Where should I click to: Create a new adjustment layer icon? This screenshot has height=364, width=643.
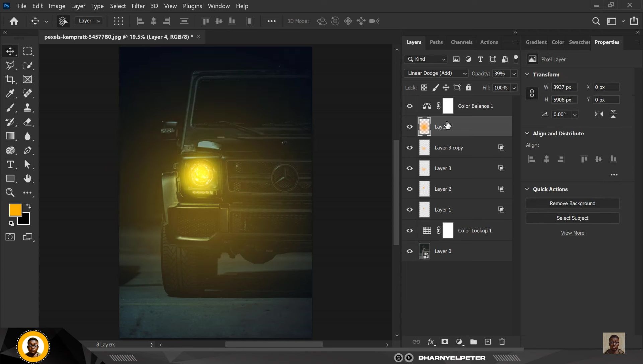point(459,342)
